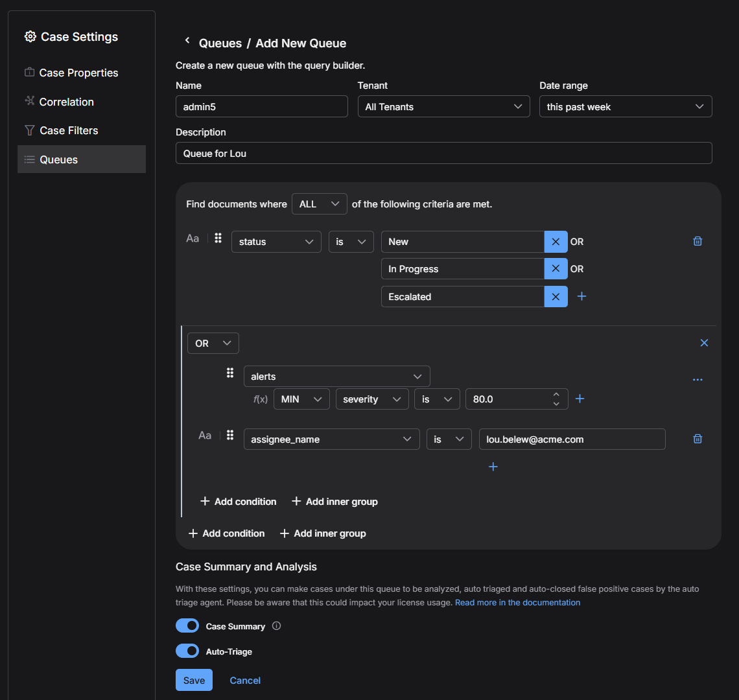
Task: Cancel queue creation
Action: (245, 681)
